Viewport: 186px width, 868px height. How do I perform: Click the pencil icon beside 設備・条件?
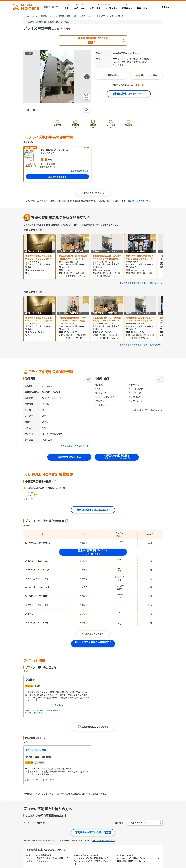(160, 379)
